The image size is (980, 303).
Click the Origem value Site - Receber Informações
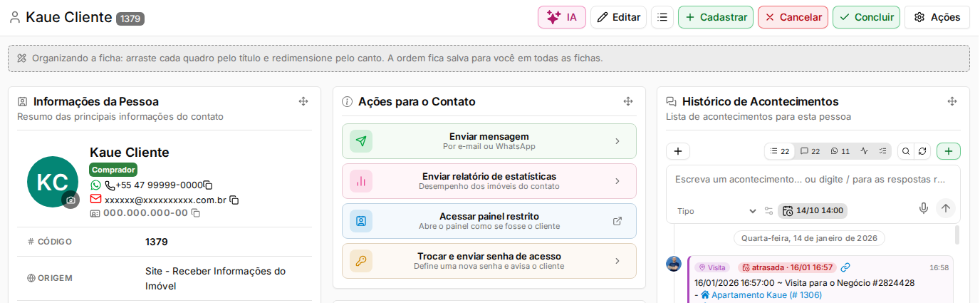215,278
